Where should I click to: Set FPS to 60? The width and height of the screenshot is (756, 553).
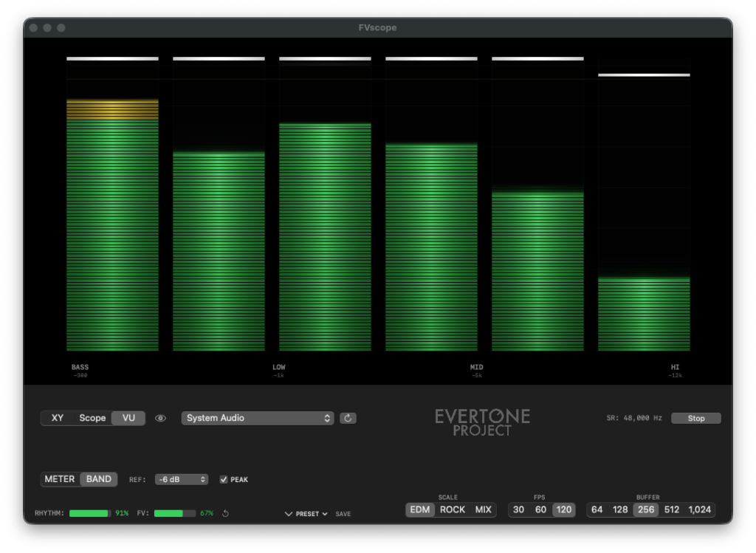[541, 510]
